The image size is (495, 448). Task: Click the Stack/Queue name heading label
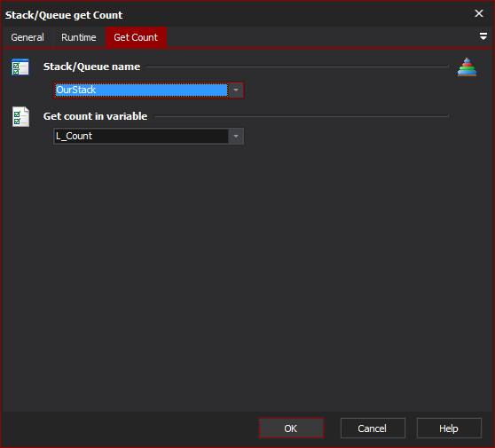(91, 67)
